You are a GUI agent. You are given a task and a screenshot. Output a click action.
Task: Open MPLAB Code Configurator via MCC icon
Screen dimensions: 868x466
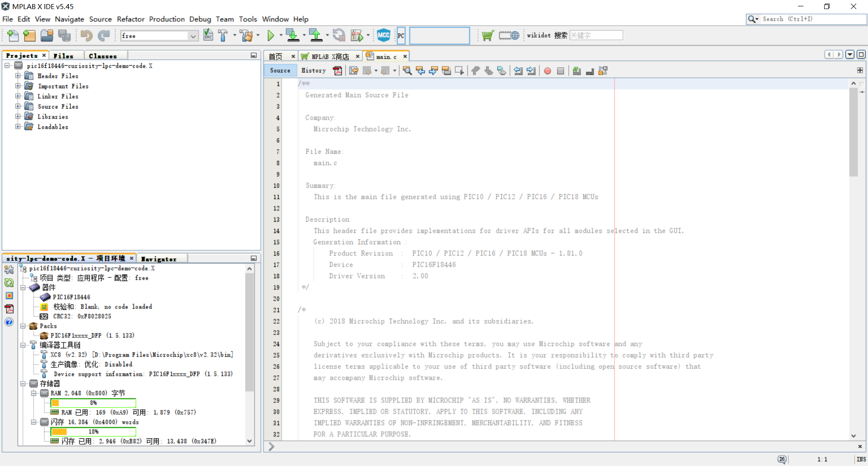[x=383, y=35]
